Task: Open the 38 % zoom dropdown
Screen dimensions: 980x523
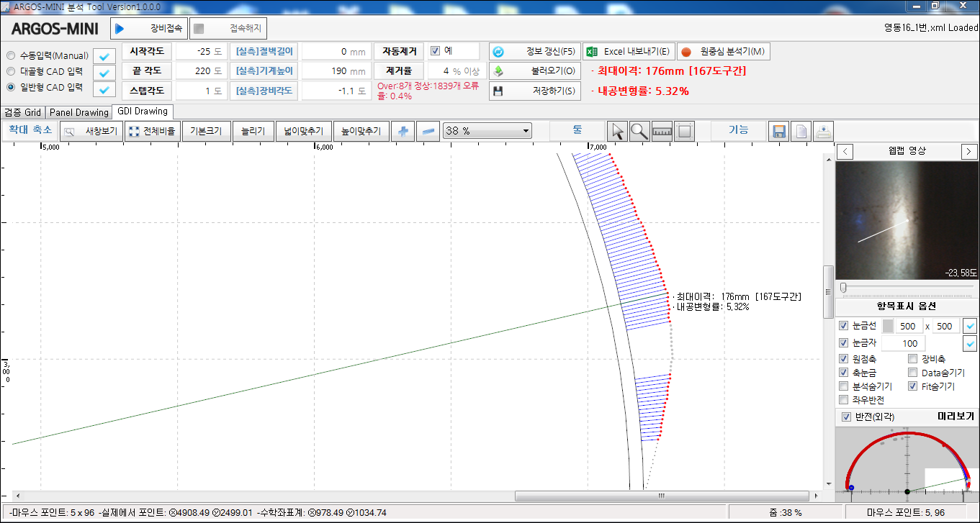Action: point(487,131)
